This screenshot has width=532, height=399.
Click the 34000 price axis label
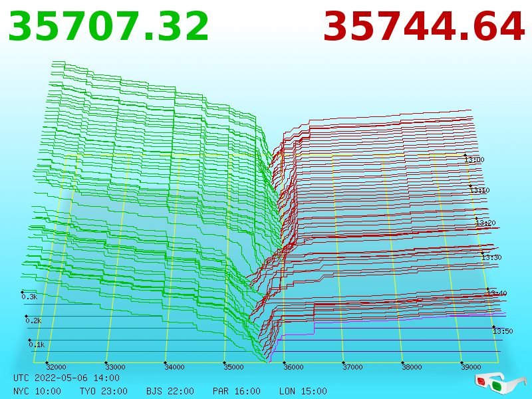[174, 367]
